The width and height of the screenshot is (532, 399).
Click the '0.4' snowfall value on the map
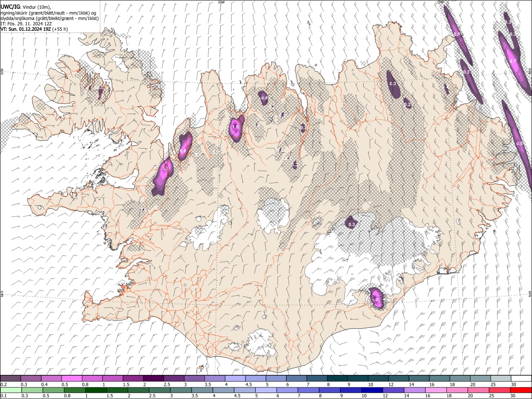pos(264,98)
